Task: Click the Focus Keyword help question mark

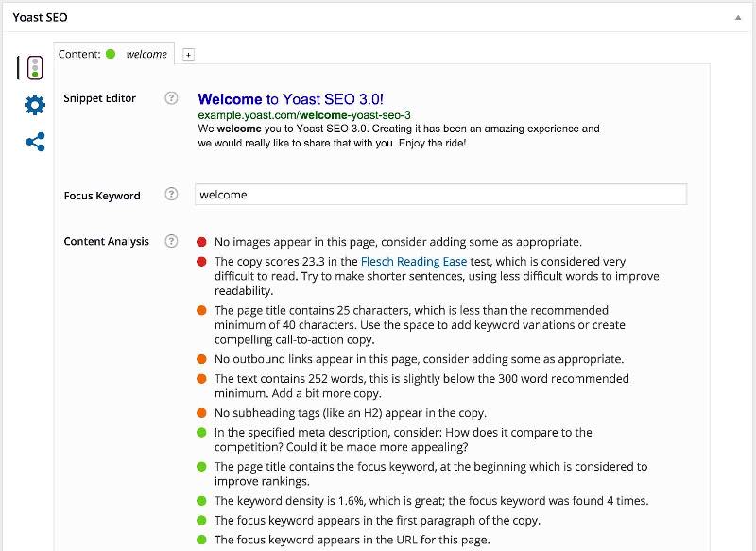Action: click(173, 195)
